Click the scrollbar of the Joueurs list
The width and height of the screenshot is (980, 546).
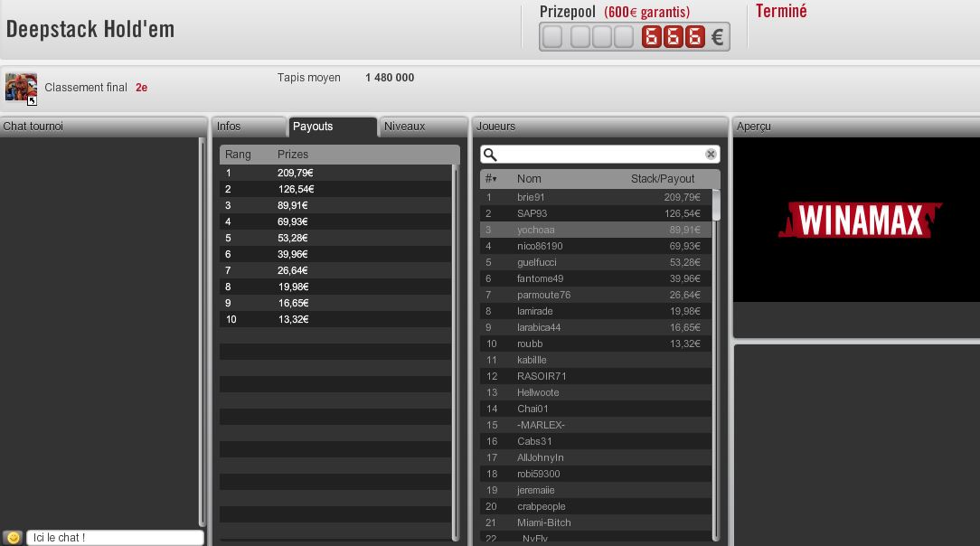click(716, 205)
